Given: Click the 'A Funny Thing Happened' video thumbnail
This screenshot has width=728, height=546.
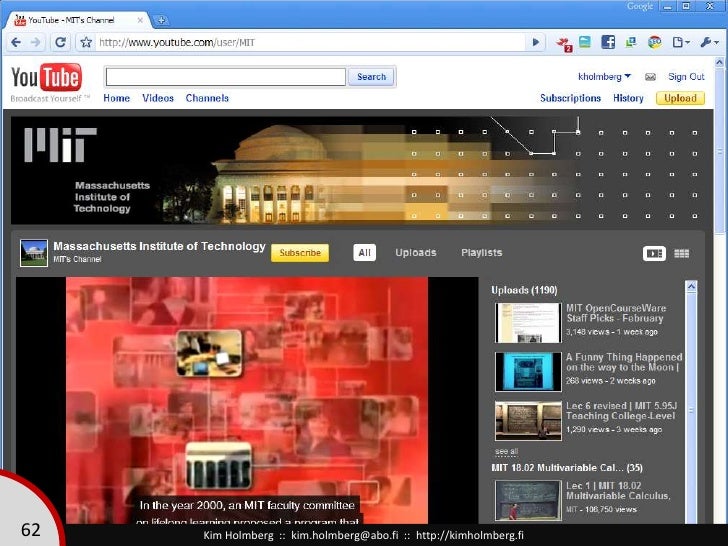Looking at the screenshot, I should pyautogui.click(x=528, y=372).
